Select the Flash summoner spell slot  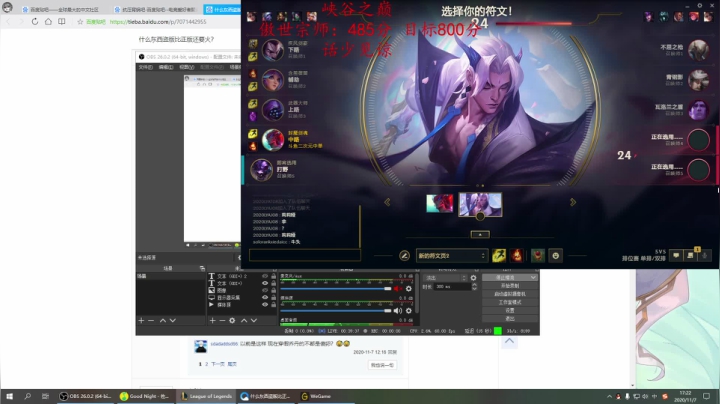499,255
